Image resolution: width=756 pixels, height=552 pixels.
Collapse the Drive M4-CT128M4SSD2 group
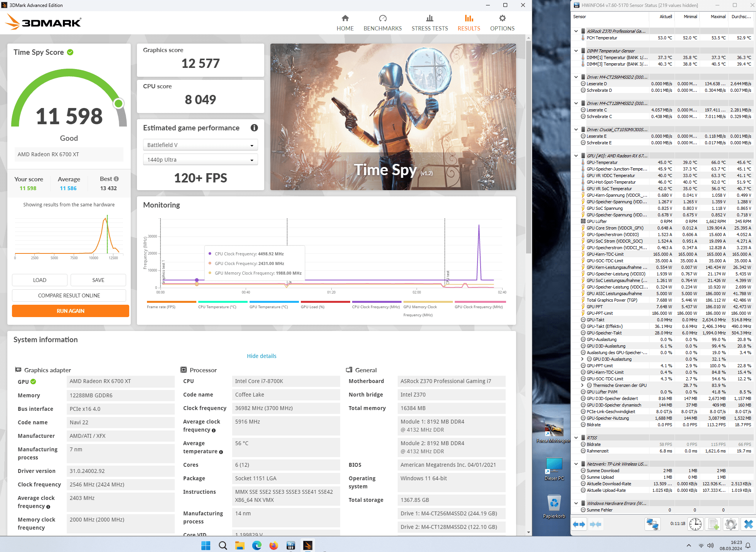pos(576,103)
